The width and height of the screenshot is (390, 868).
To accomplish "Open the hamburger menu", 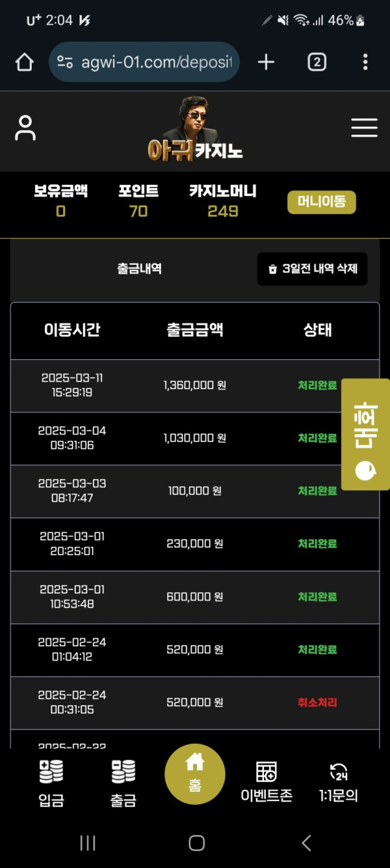I will coord(364,128).
